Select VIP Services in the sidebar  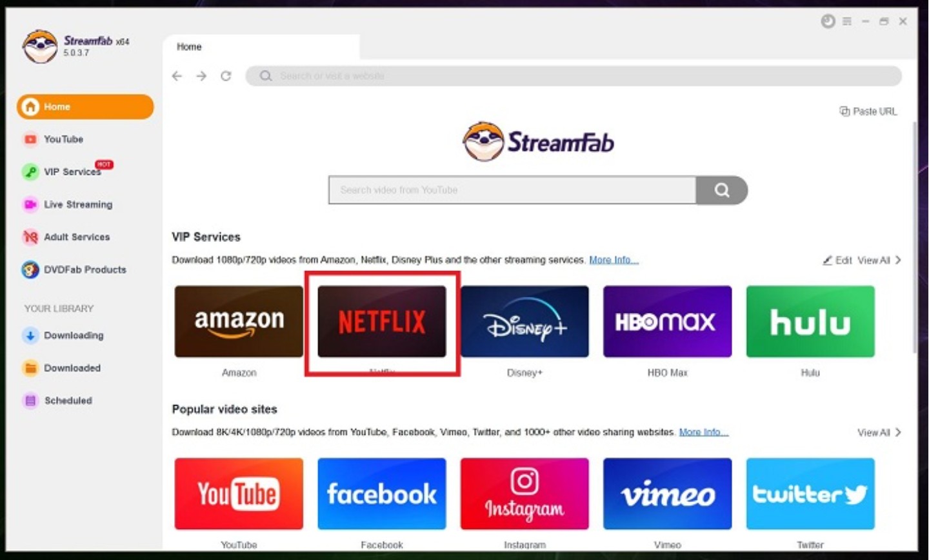[72, 172]
